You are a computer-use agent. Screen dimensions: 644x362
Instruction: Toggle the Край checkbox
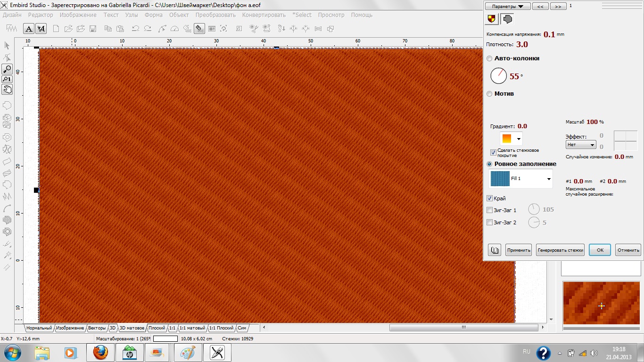point(489,198)
